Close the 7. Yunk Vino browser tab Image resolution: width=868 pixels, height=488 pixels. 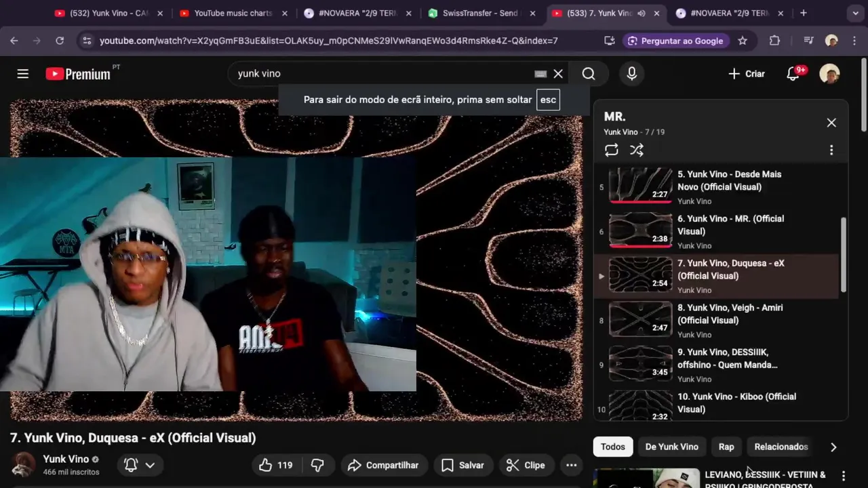657,13
